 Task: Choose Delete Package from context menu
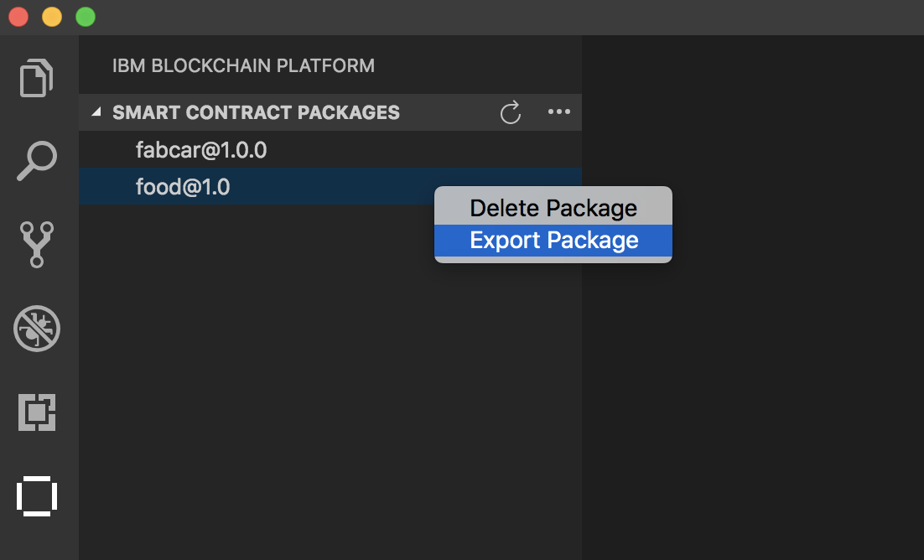(x=553, y=208)
